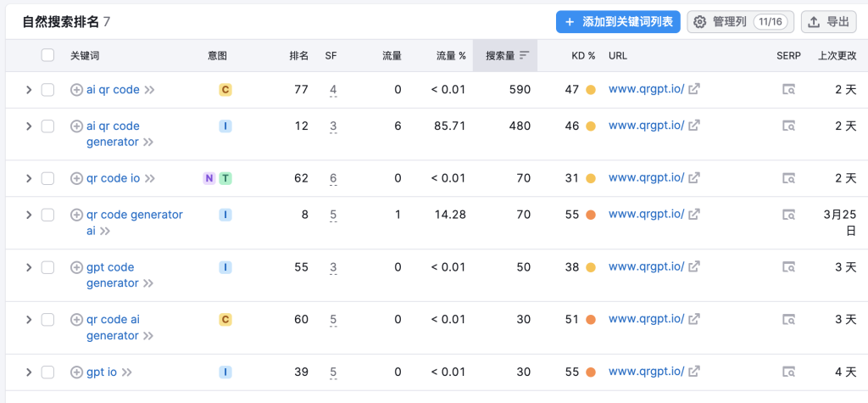Click the orange KD dot for "gpt io"
The height and width of the screenshot is (403, 868).
pos(591,372)
